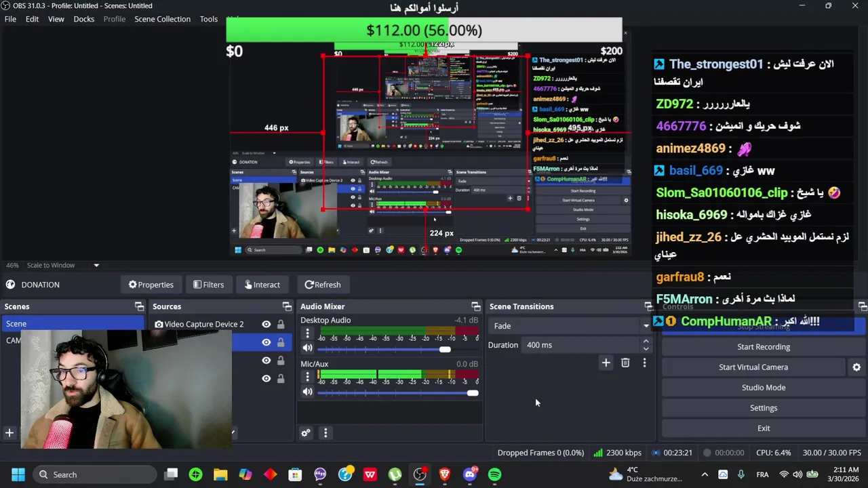868x488 pixels.
Task: Open Spotify from the taskbar
Action: pos(494,474)
